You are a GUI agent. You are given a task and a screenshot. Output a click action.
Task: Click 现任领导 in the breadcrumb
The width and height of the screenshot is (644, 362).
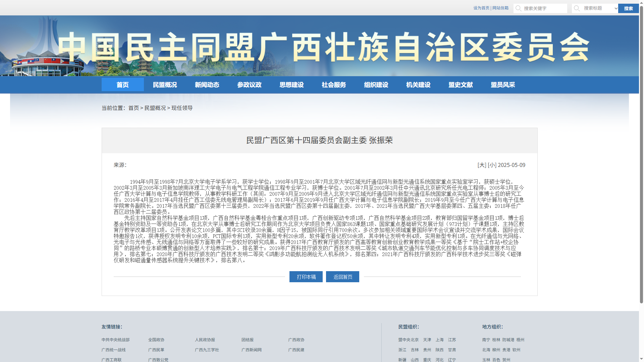click(x=182, y=108)
